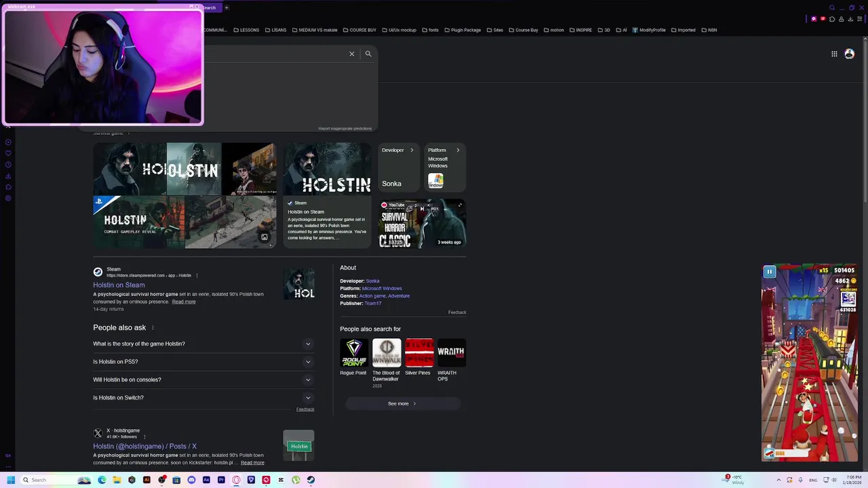
Task: Open the history clock icon in sidebar
Action: coord(8,165)
